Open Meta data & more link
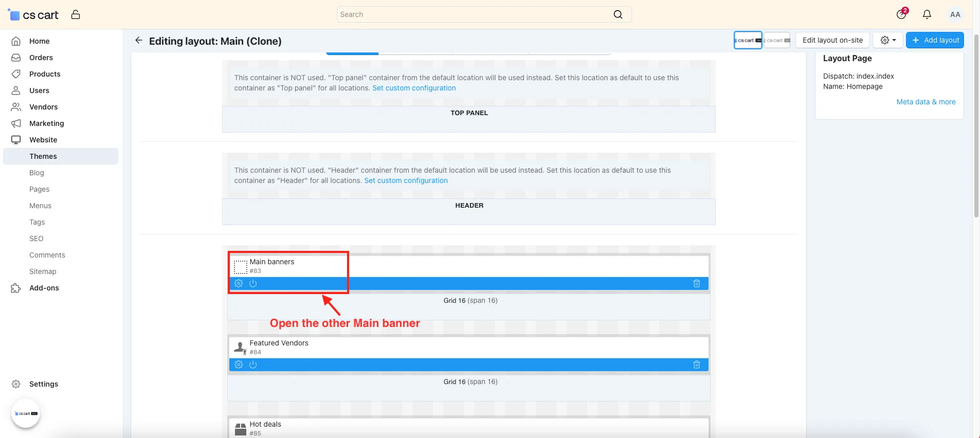The width and height of the screenshot is (980, 438). [926, 102]
